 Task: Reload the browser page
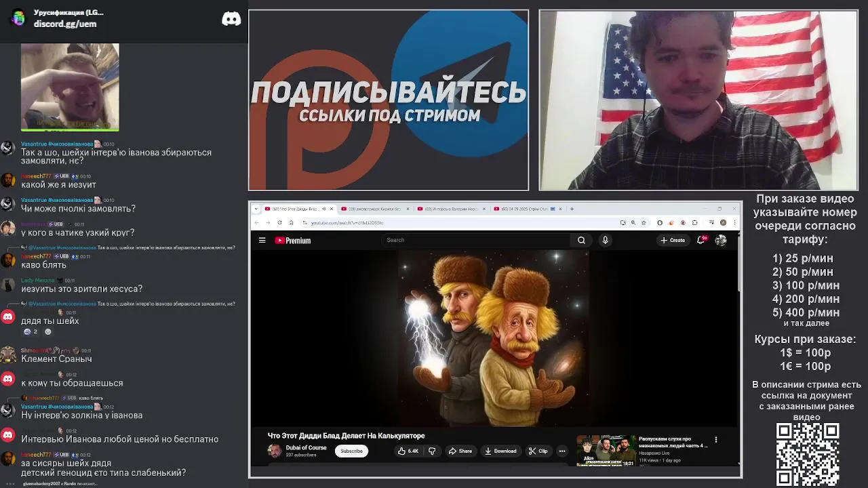279,222
